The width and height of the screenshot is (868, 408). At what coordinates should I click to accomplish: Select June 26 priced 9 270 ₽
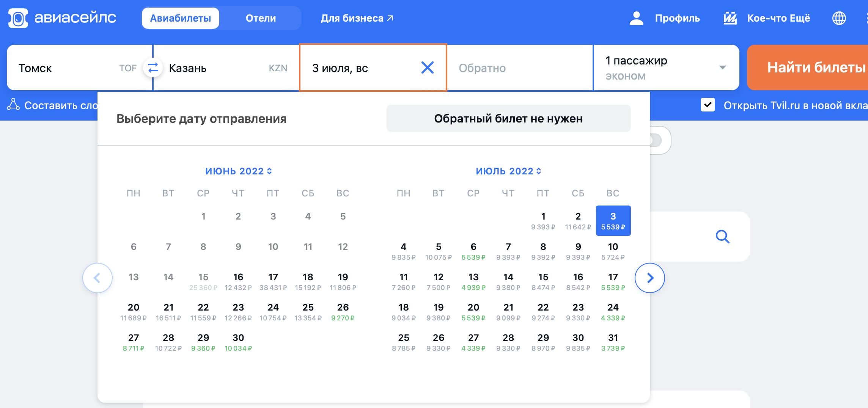343,312
